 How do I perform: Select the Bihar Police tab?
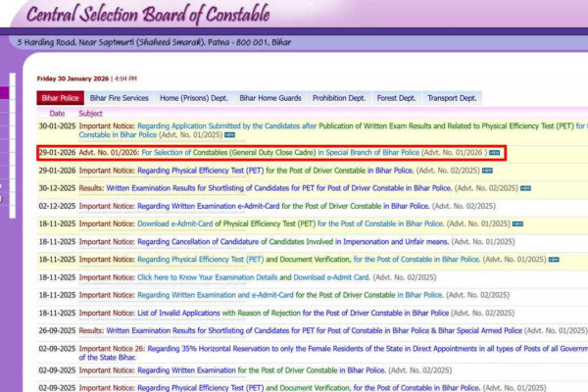[x=60, y=98]
